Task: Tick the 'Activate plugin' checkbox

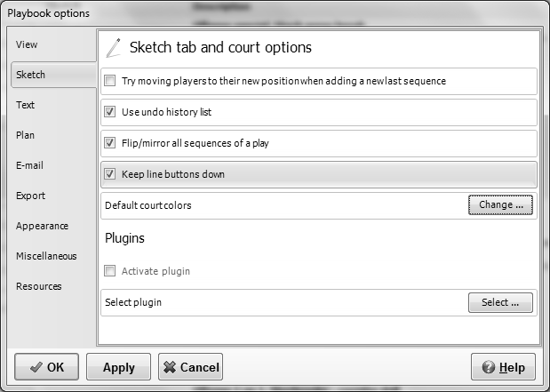Action: click(110, 271)
